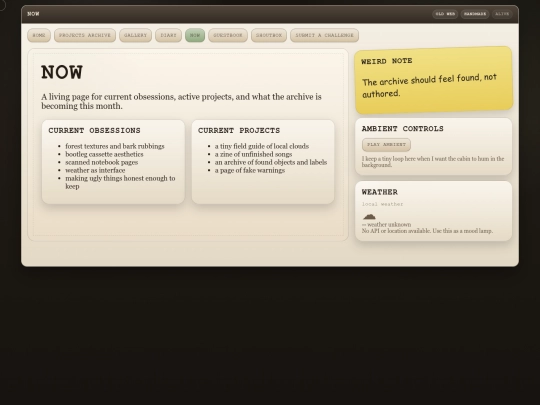Click the large NOW page heading
The height and width of the screenshot is (405, 540).
coord(62,72)
